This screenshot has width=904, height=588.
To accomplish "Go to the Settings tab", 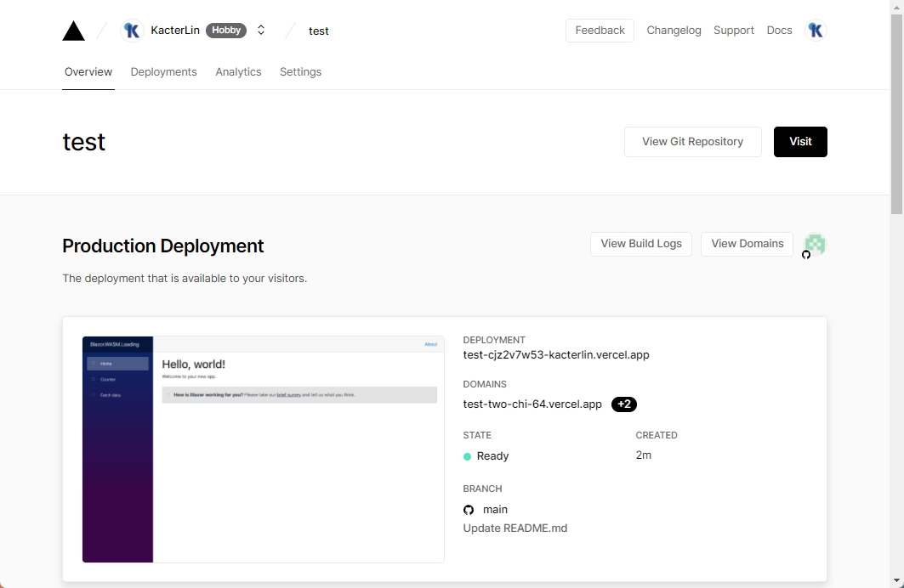I will 300,72.
